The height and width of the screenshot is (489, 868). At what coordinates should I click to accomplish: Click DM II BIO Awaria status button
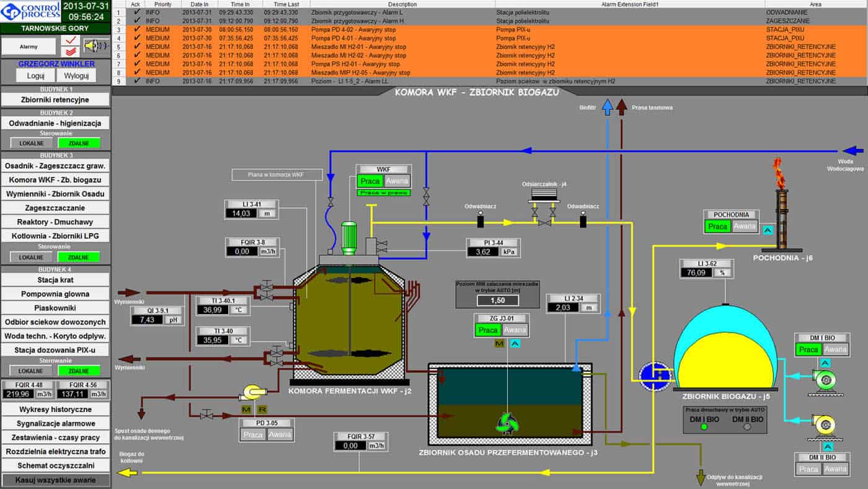click(x=835, y=469)
